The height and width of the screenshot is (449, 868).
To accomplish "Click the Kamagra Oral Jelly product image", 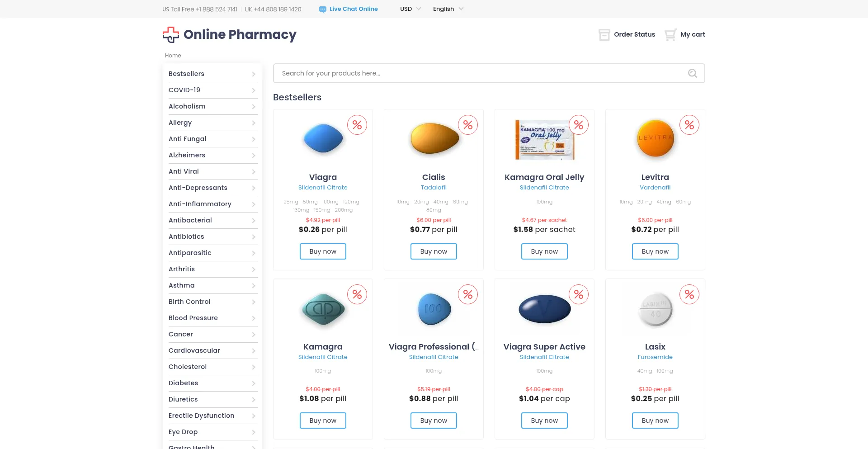I will 544,140.
